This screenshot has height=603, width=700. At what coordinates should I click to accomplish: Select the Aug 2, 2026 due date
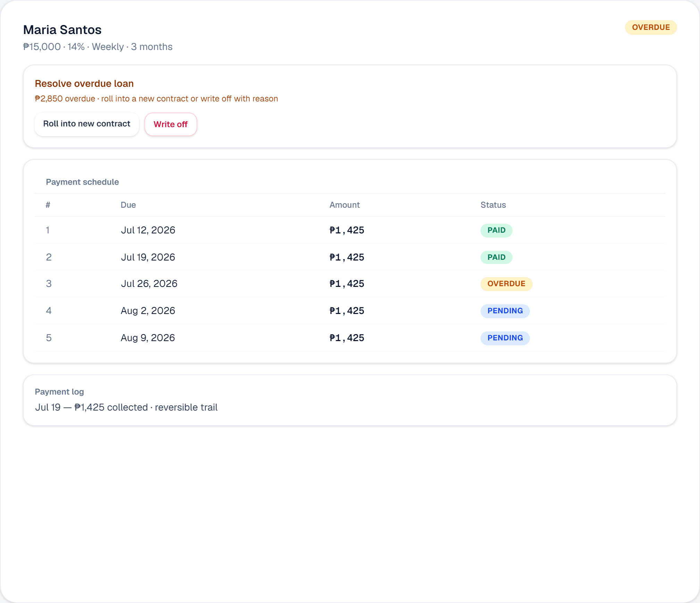(148, 311)
